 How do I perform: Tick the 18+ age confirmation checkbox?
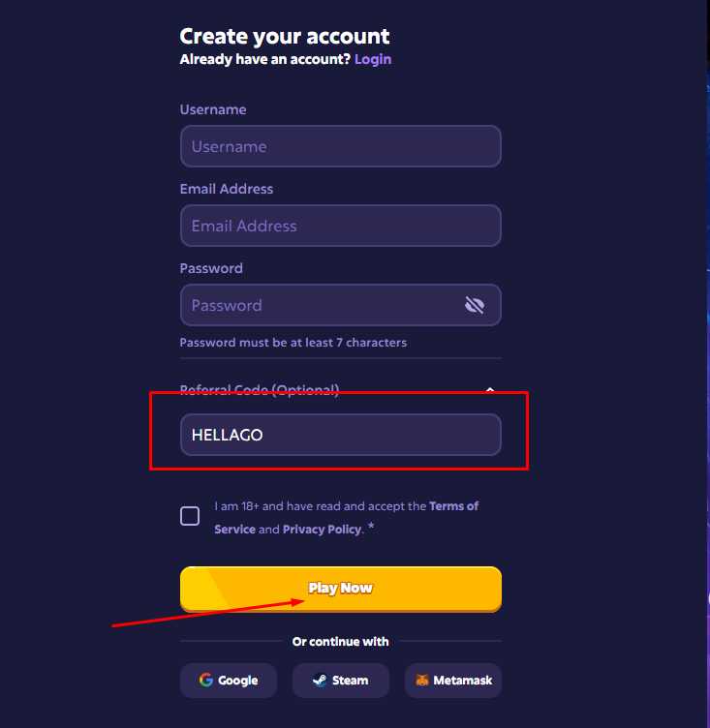pos(190,516)
